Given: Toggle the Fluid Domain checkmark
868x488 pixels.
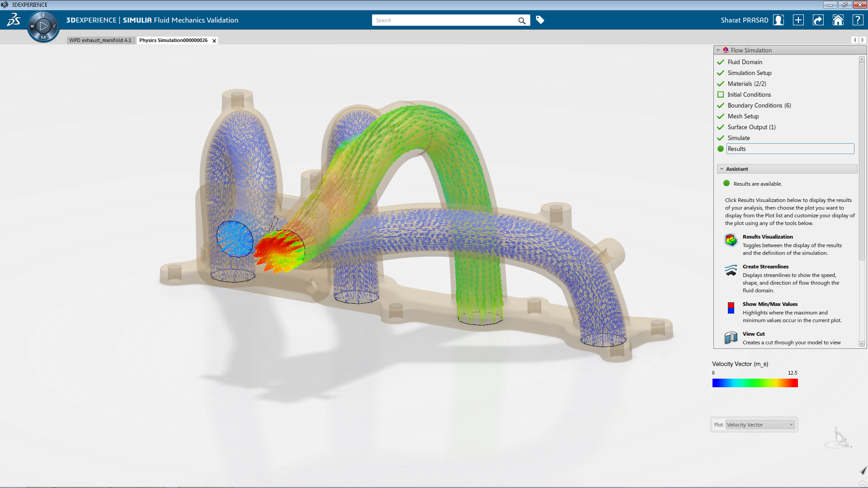Looking at the screenshot, I should 721,62.
